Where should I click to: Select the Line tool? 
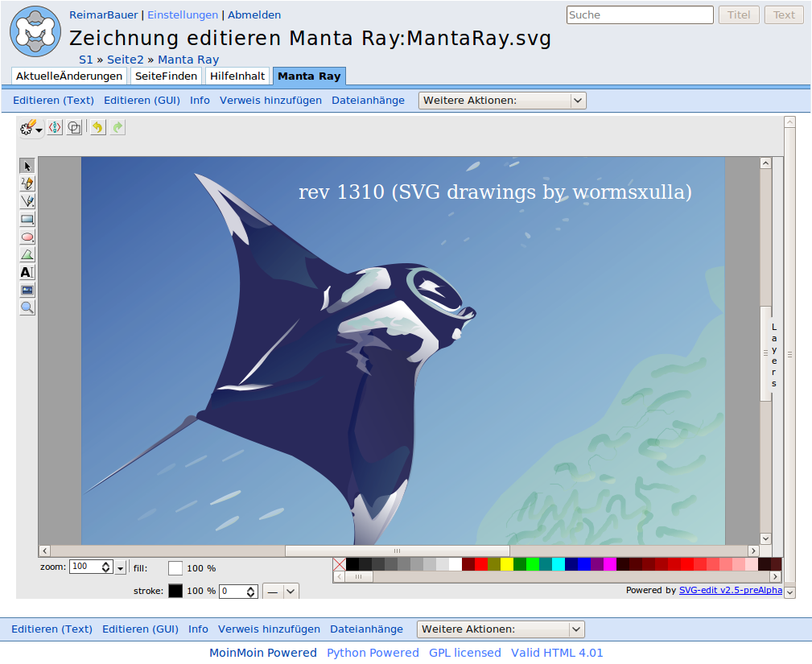tap(27, 201)
